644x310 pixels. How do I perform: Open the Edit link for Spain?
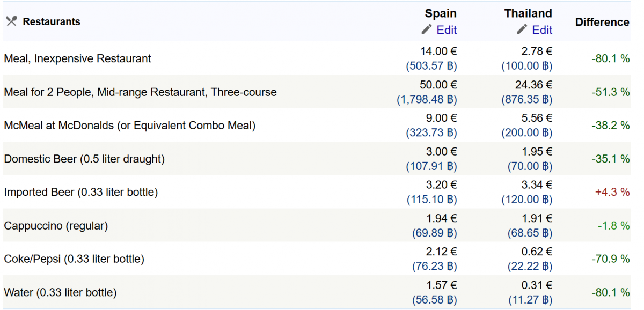[447, 30]
